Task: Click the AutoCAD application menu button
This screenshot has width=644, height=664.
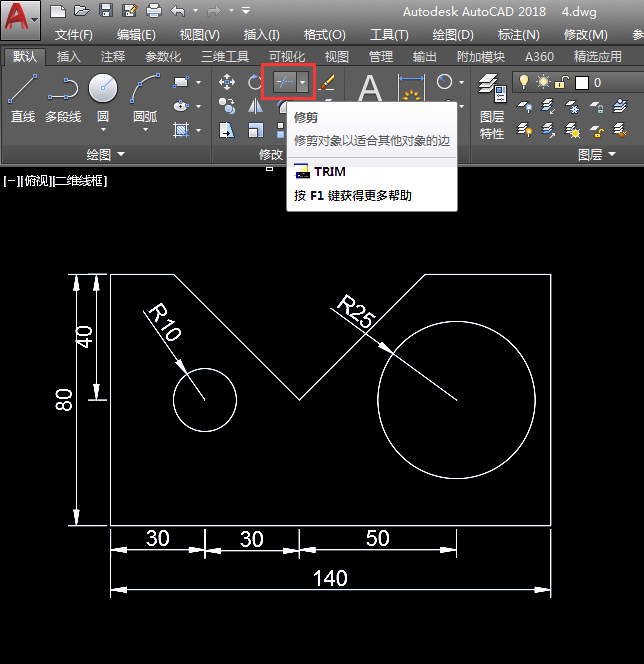Action: (x=21, y=21)
